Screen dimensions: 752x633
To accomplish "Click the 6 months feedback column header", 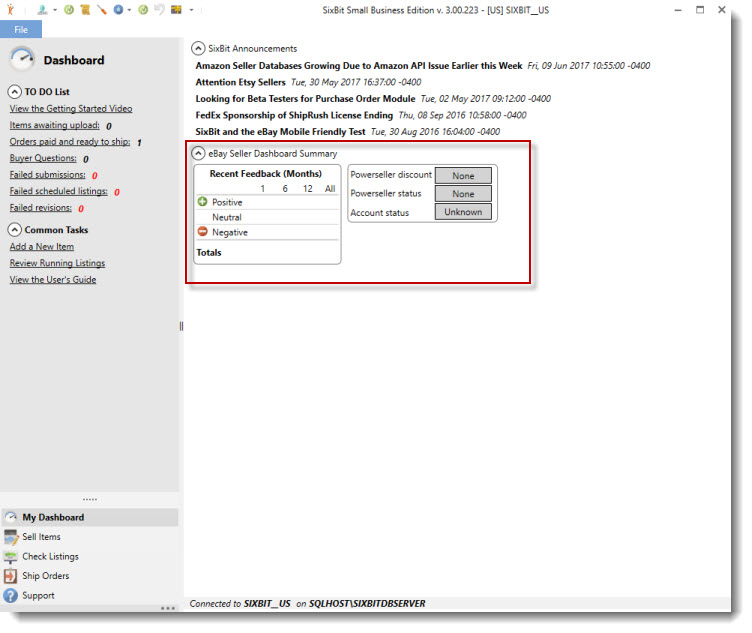I will pos(285,188).
